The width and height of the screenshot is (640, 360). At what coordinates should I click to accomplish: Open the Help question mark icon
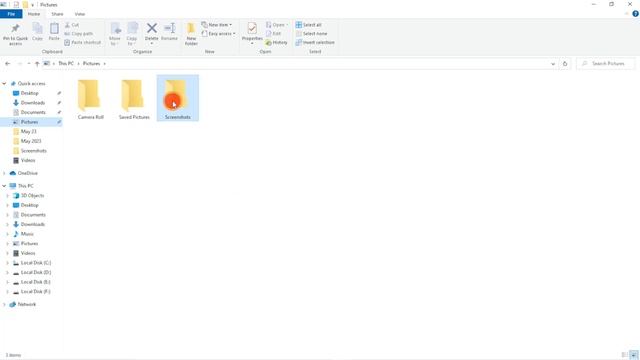tap(635, 14)
